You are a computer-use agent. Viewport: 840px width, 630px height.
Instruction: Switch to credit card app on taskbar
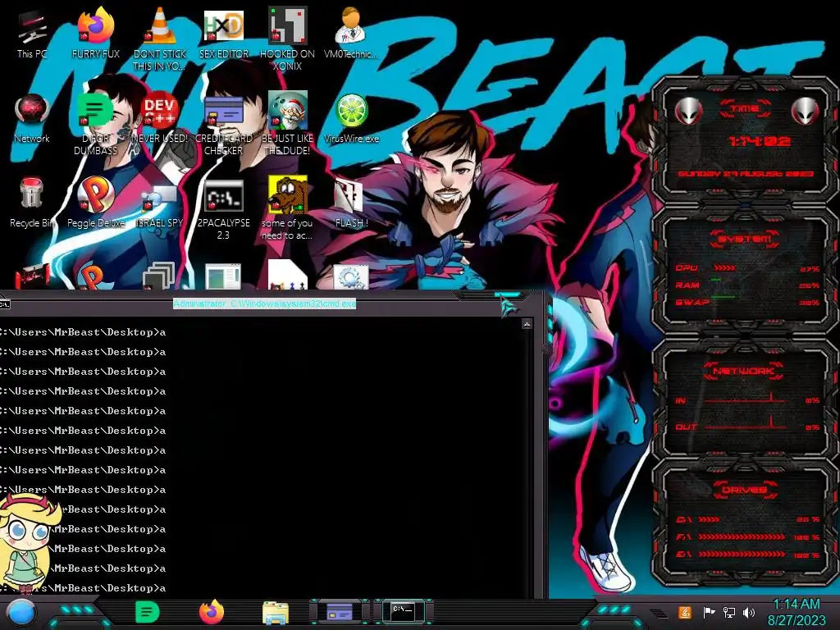point(339,611)
